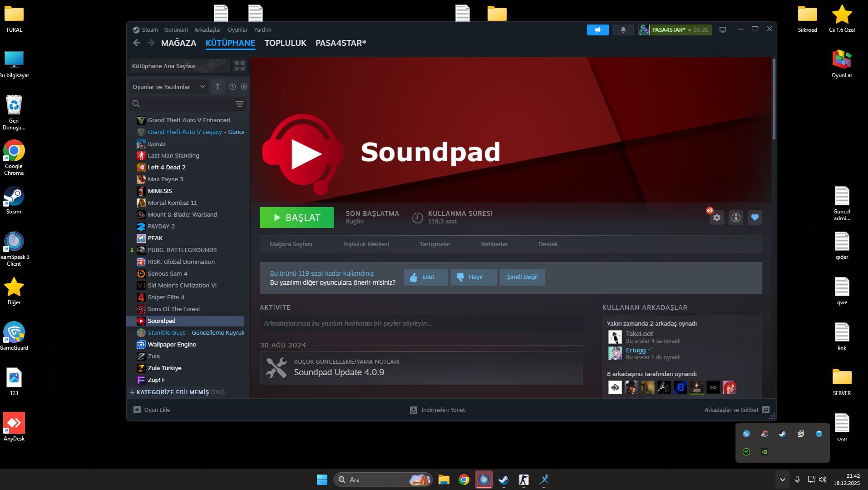868x490 pixels.
Task: Open GameGuard desktop shortcut
Action: 14,336
